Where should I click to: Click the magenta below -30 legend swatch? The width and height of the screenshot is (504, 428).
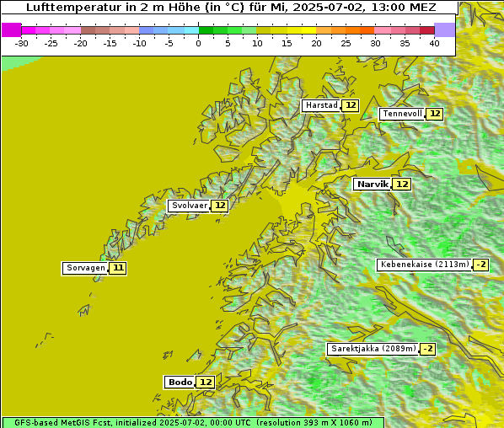(12, 29)
